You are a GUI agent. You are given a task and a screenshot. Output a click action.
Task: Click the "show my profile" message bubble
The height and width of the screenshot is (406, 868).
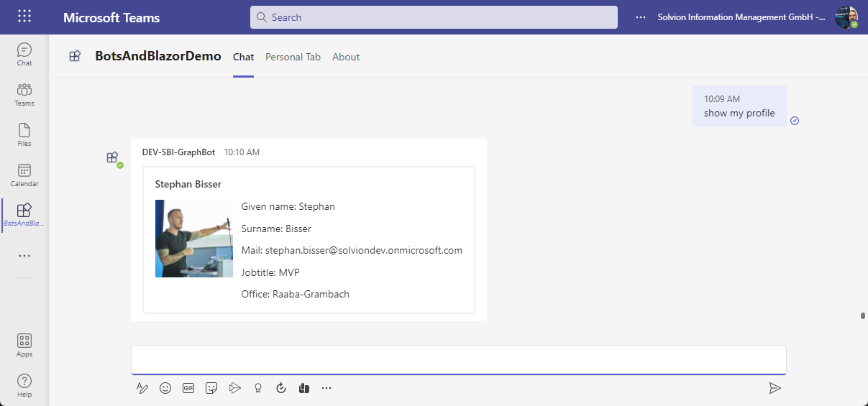739,106
